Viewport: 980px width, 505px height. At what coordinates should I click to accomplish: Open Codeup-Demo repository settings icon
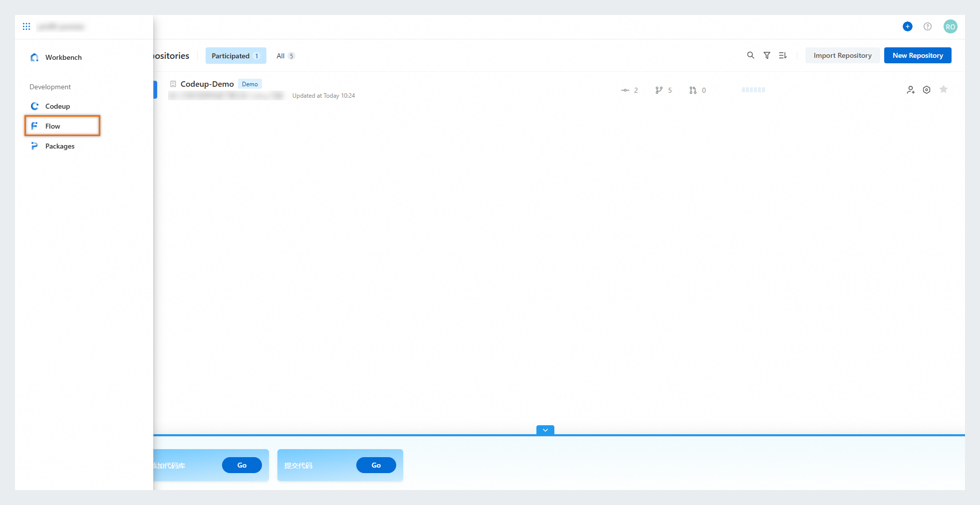927,90
